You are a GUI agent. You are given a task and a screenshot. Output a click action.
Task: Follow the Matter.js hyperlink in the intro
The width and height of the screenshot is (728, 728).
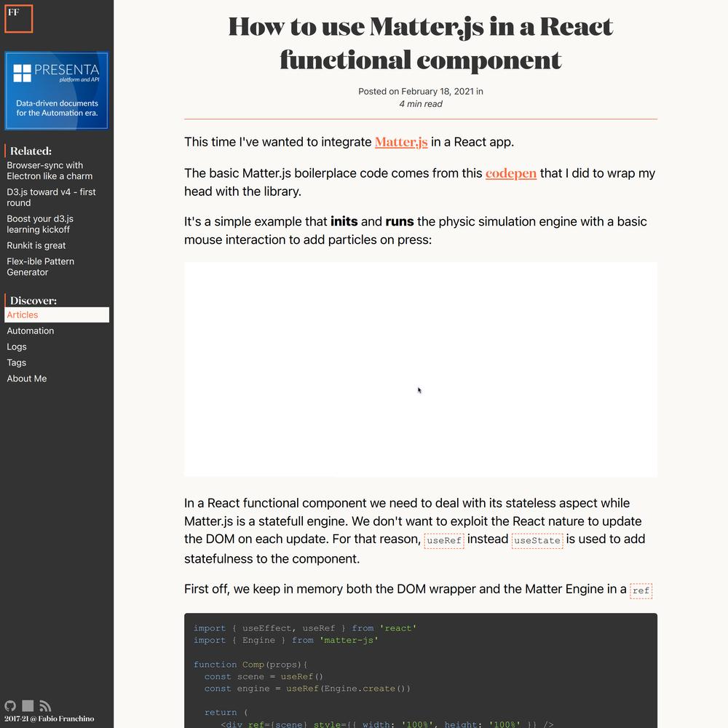(401, 142)
